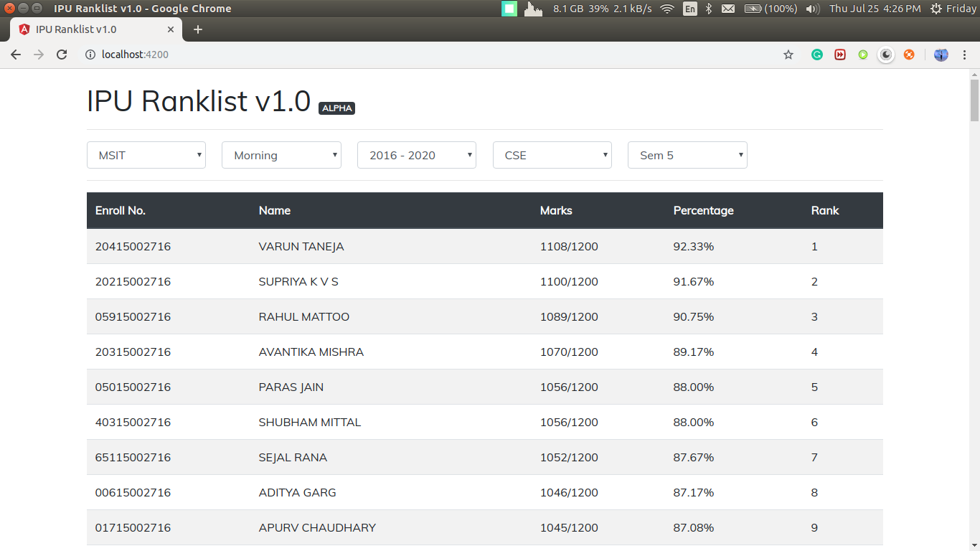The height and width of the screenshot is (551, 980).
Task: Click the browser forward arrow
Action: click(39, 55)
